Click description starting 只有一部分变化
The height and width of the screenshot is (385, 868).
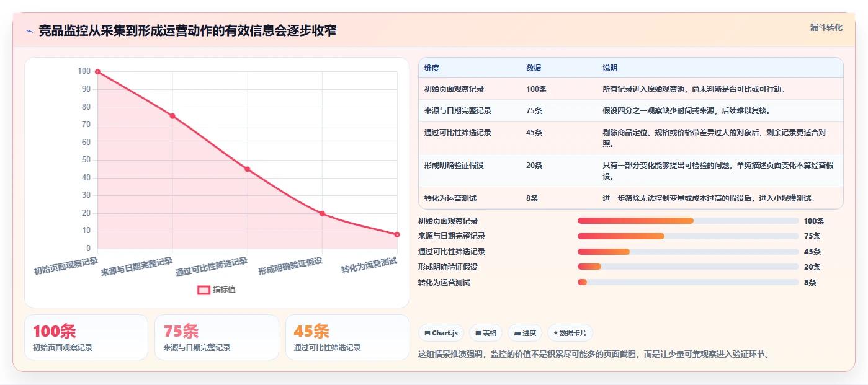(718, 170)
